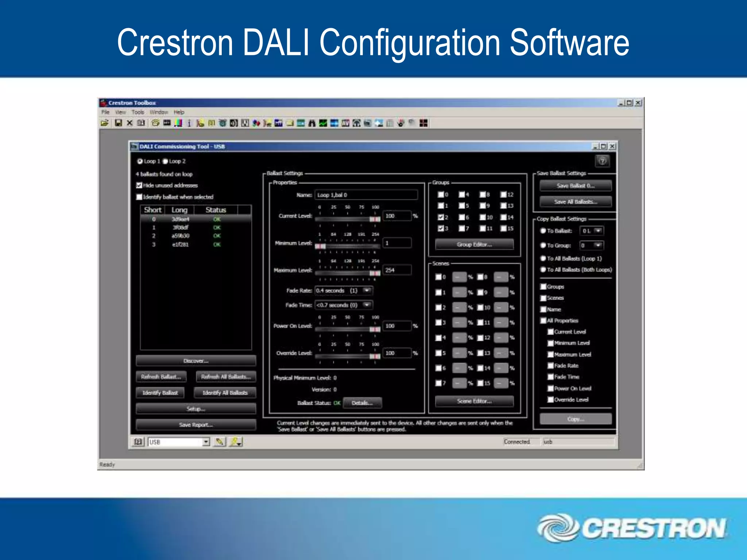Screen dimensions: 747x560
Task: Open the View menu
Action: point(120,112)
